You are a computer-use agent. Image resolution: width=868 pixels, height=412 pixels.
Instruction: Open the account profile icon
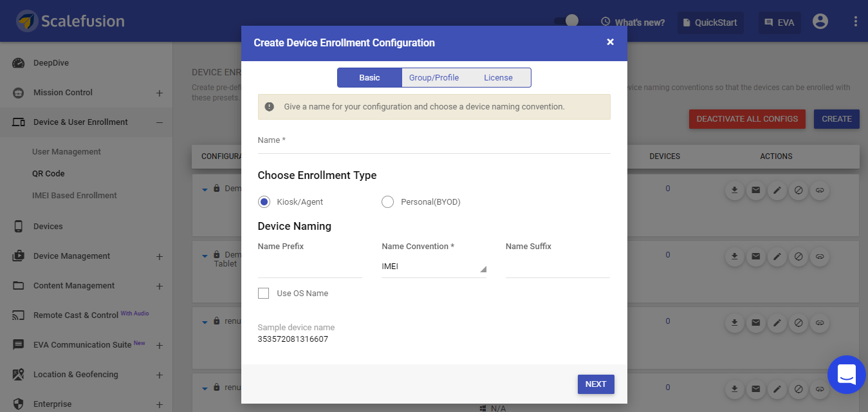point(820,21)
